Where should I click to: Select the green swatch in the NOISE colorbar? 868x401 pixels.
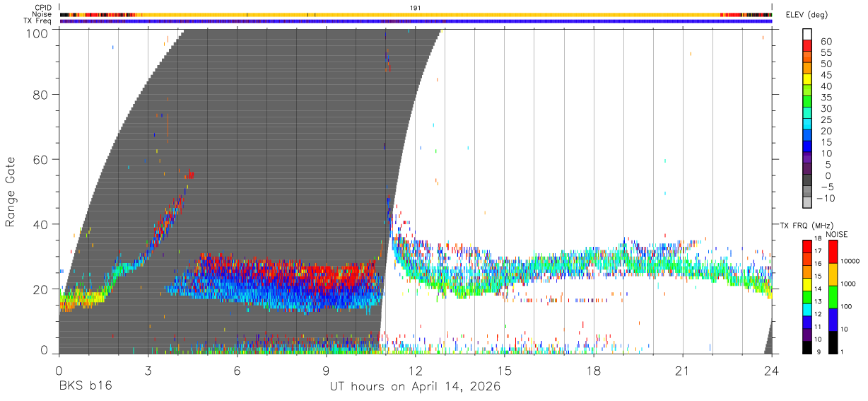tap(833, 296)
